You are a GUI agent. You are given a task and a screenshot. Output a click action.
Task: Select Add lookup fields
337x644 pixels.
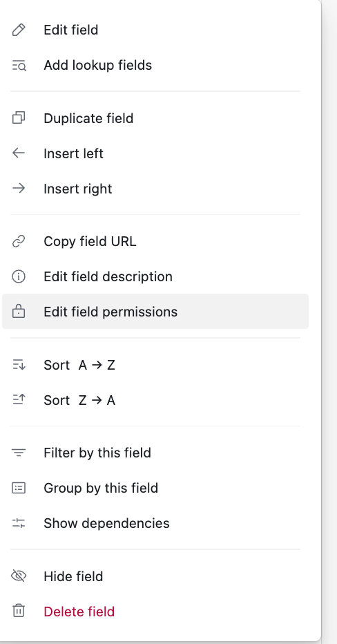click(155, 66)
